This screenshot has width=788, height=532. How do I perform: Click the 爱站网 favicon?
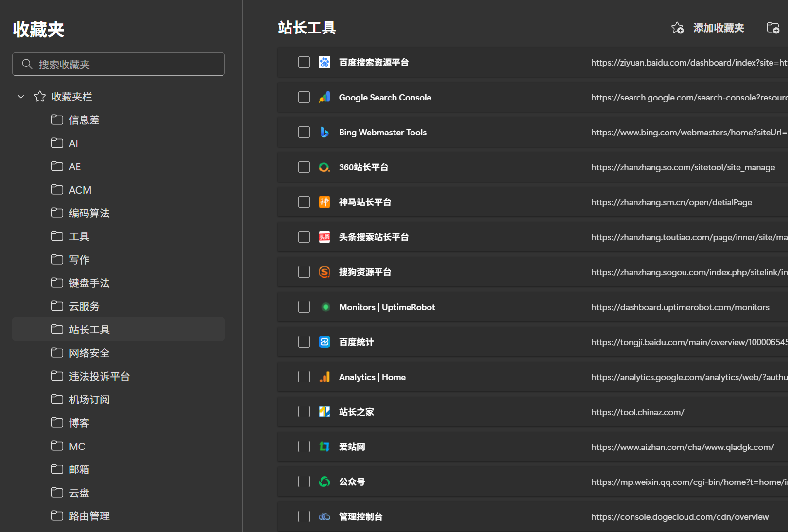(325, 447)
